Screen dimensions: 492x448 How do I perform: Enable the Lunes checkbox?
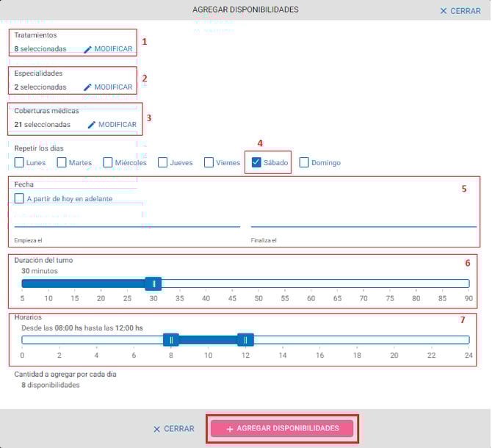pos(19,162)
